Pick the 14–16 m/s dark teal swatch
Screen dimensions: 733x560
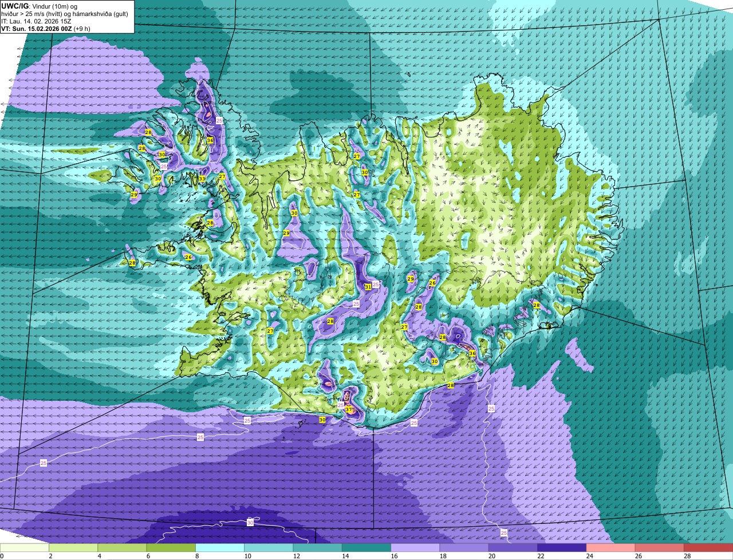(x=366, y=547)
